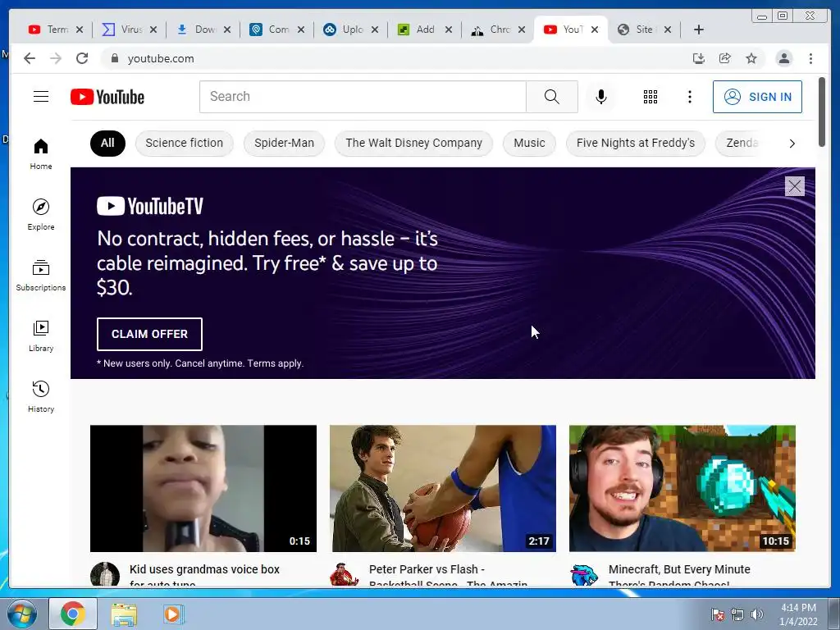The height and width of the screenshot is (630, 840).
Task: Click the SIGN IN button
Action: [x=757, y=97]
